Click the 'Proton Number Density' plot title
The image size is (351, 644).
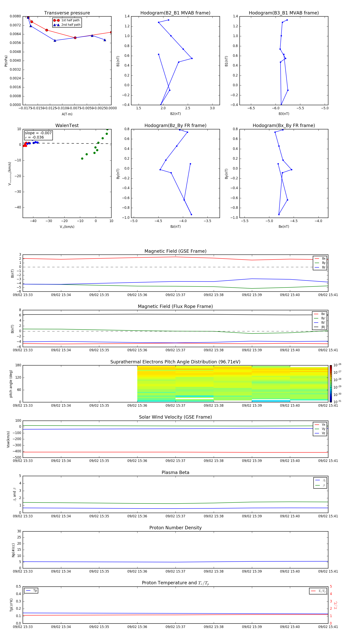pyautogui.click(x=175, y=528)
